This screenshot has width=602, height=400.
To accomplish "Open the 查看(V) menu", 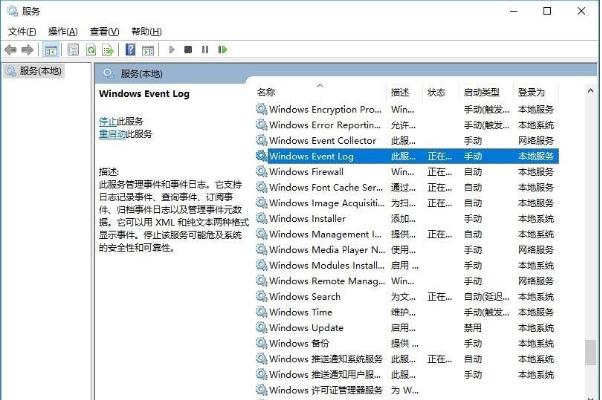I will pyautogui.click(x=104, y=31).
